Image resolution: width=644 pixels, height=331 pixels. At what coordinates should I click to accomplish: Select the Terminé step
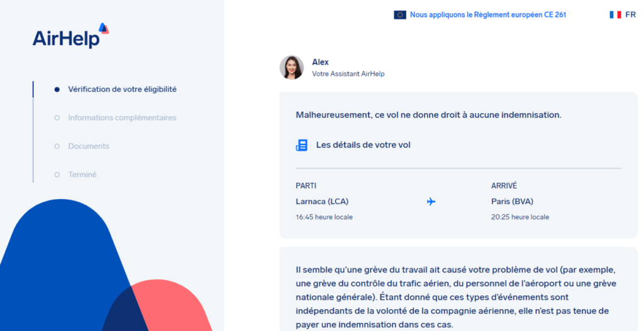(82, 175)
